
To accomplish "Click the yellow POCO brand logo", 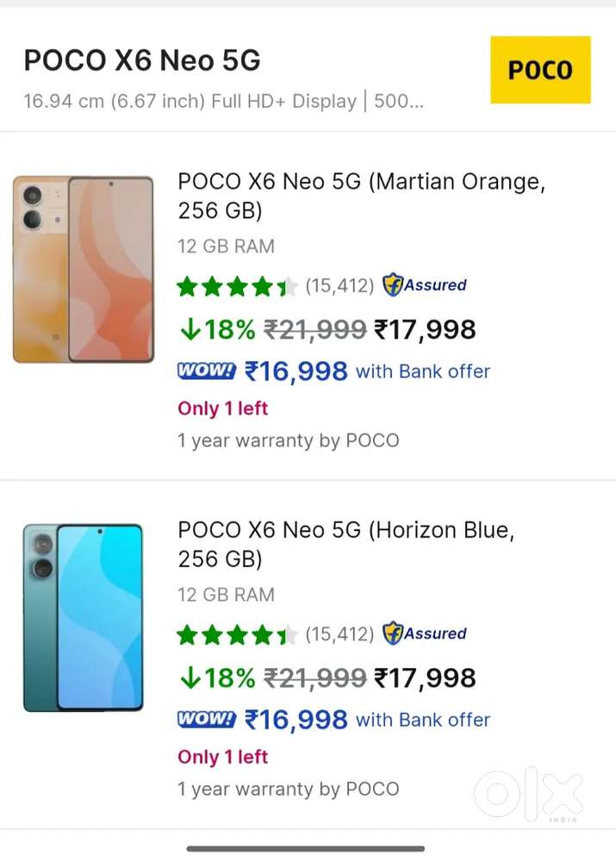I will [540, 70].
